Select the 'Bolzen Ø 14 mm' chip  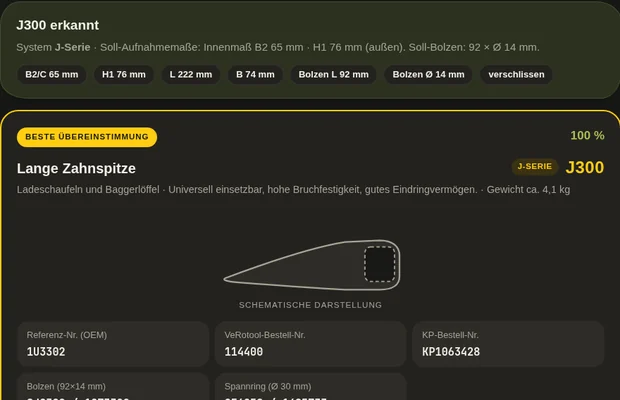click(x=428, y=74)
